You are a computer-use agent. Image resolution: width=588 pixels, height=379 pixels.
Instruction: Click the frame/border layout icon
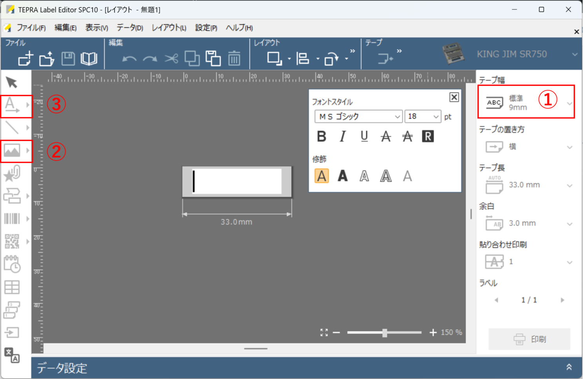(274, 59)
